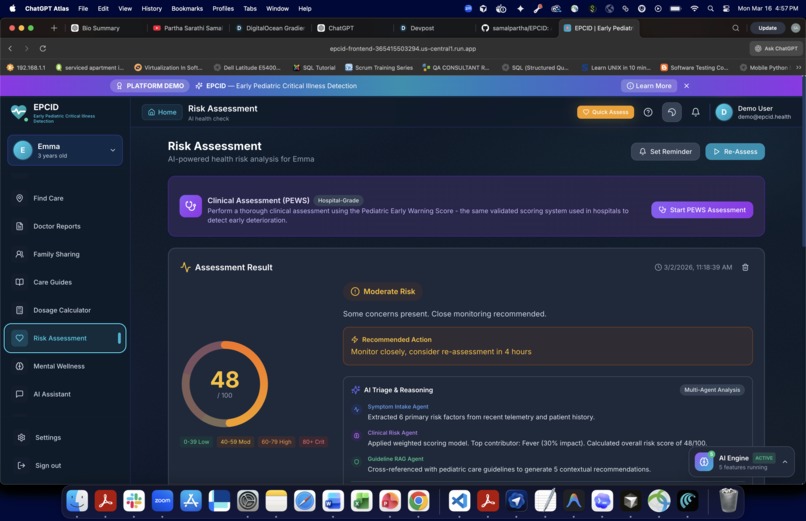Reload the page in browser toolbar
The width and height of the screenshot is (806, 521).
[x=43, y=48]
